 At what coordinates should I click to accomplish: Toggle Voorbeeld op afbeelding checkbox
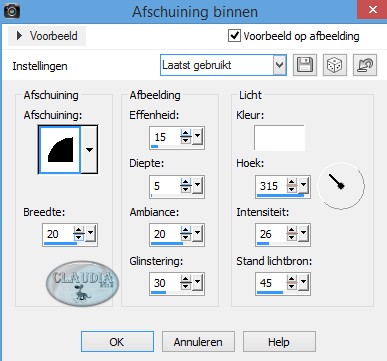click(234, 35)
